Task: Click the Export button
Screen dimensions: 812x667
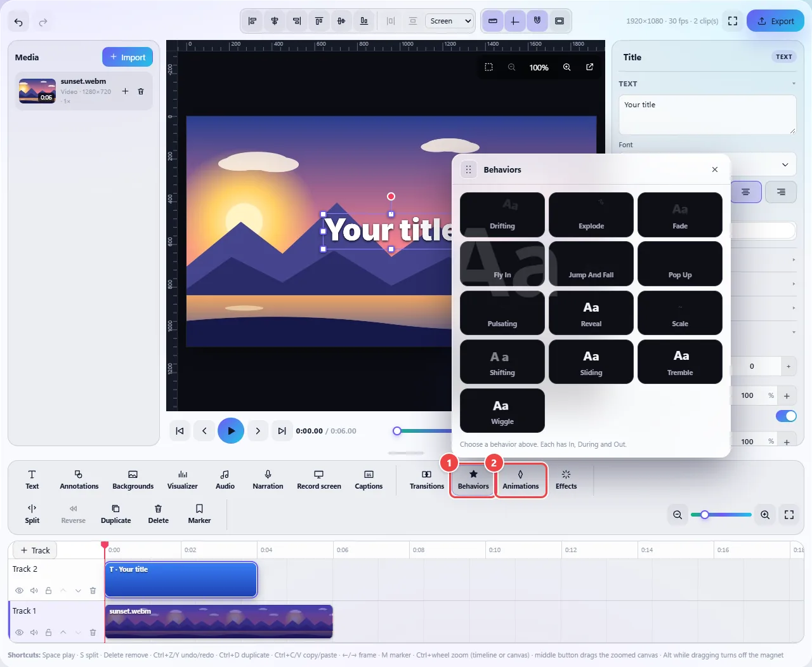Action: click(775, 21)
